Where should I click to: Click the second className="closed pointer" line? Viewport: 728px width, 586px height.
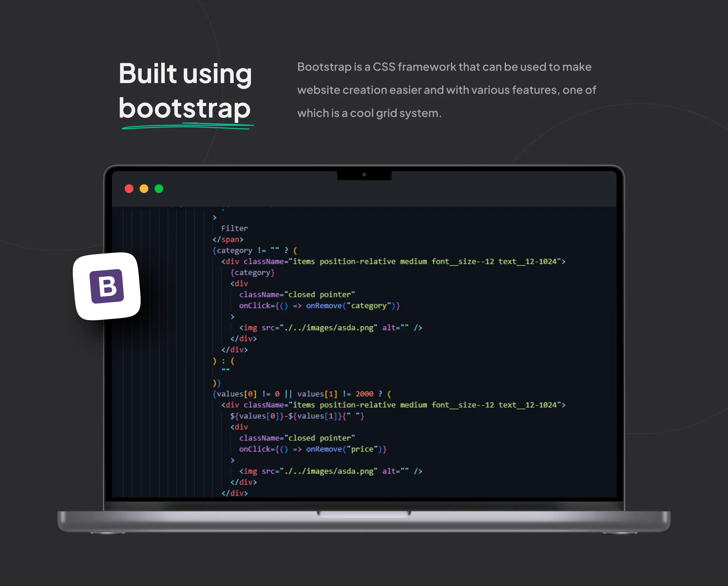tap(297, 438)
